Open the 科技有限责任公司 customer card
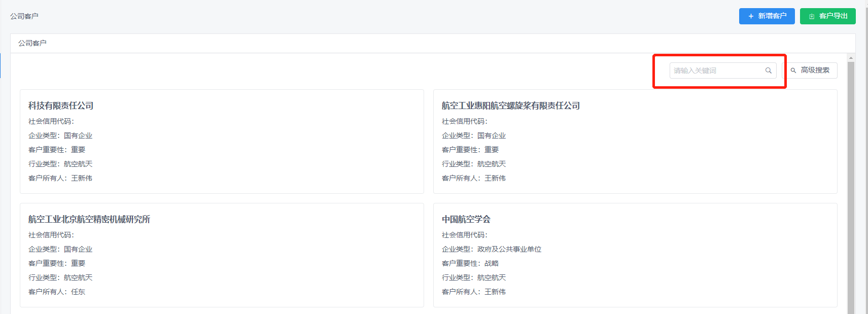This screenshot has width=868, height=314. [x=61, y=106]
